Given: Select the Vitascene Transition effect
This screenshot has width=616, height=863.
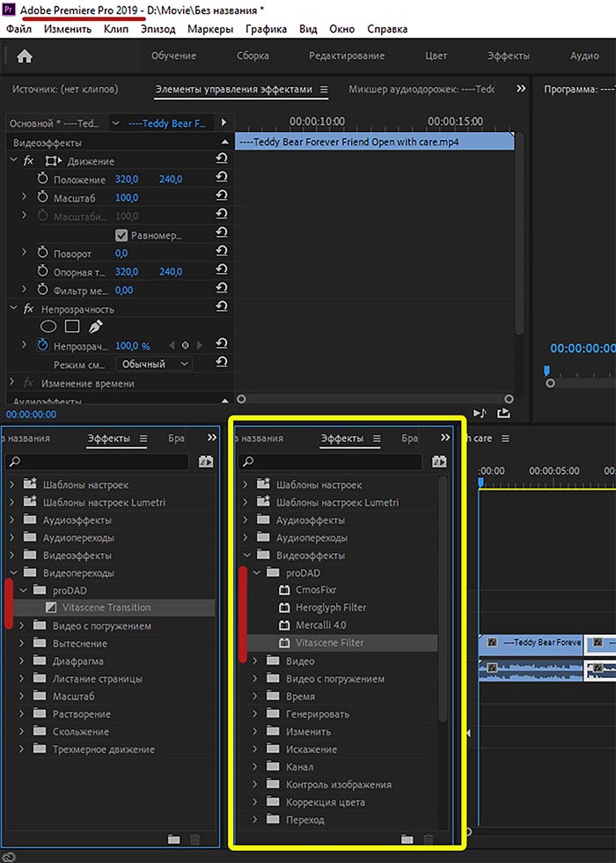Looking at the screenshot, I should click(106, 608).
